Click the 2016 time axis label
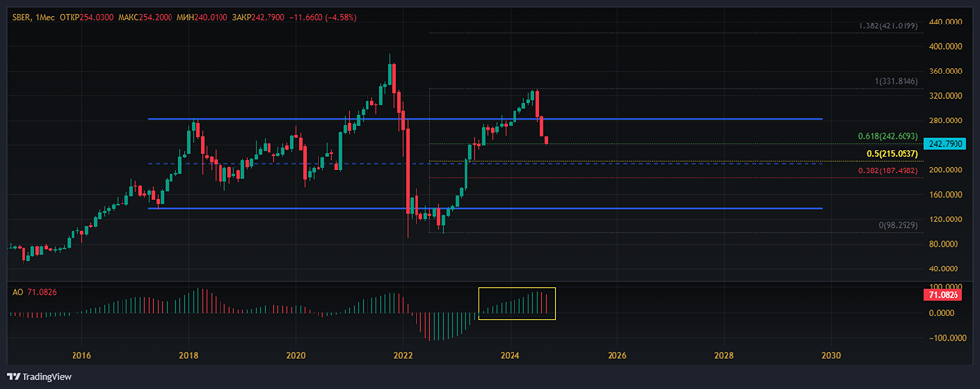 click(x=82, y=355)
